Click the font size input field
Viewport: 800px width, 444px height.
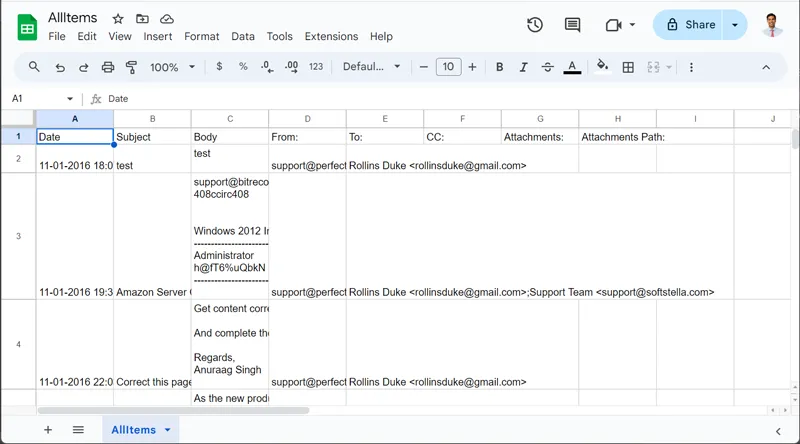[448, 67]
